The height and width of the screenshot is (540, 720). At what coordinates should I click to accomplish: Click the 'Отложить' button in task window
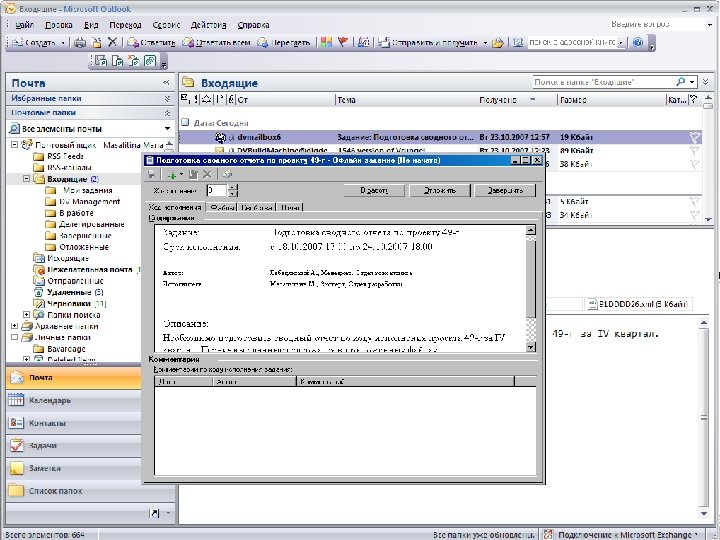[x=440, y=191]
